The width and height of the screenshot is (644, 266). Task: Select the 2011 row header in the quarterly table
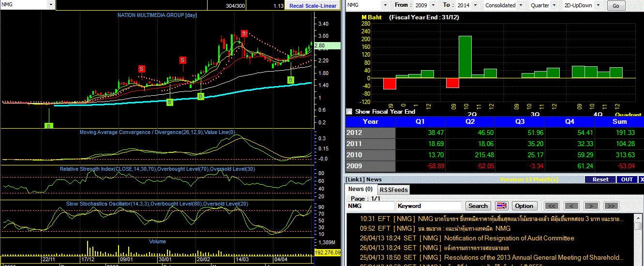(371, 144)
